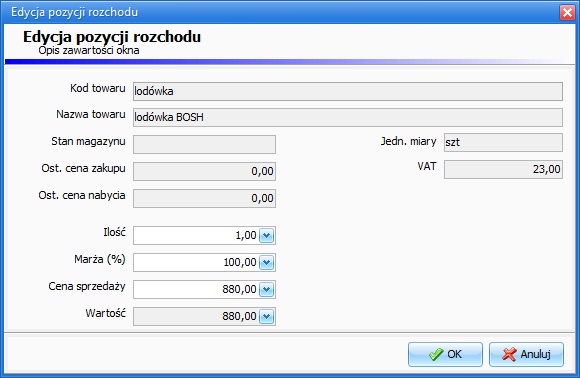This screenshot has height=378, width=580.
Task: Click the empty Stan magazynu field
Action: (204, 144)
